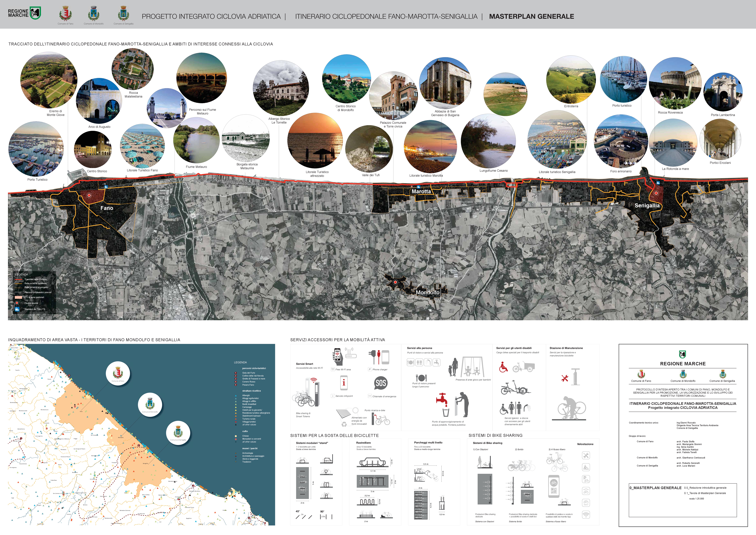This screenshot has width=756, height=535.
Task: Open the Eremo di Monte Giove photo
Action: (49, 80)
